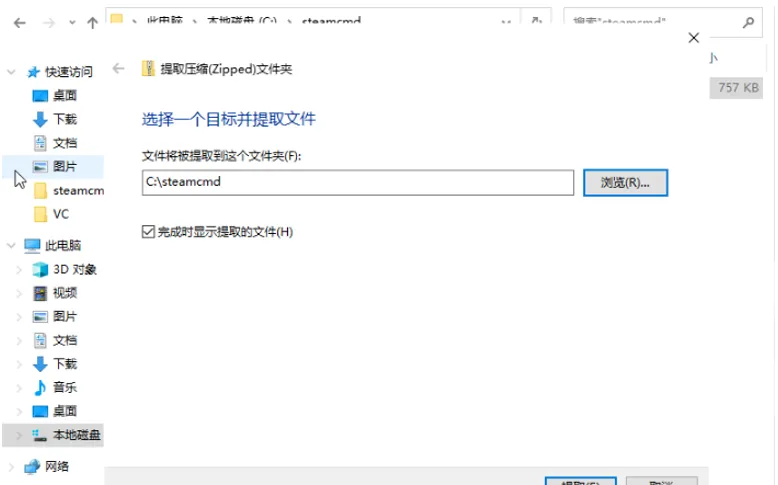Open address bar history dropdown
The height and width of the screenshot is (485, 778).
click(x=506, y=22)
